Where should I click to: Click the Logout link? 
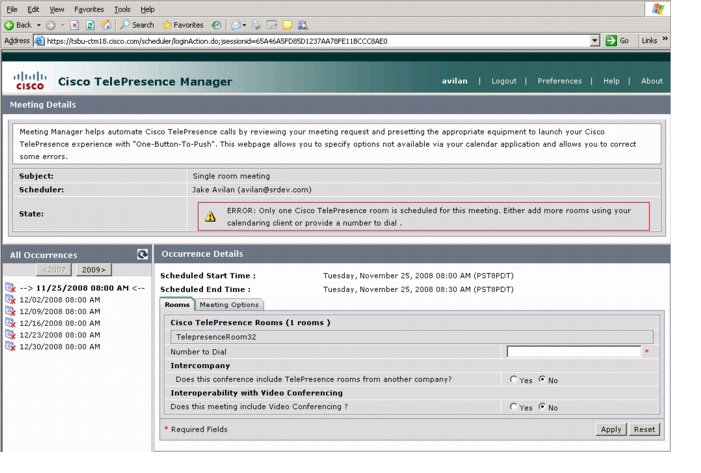pos(504,81)
